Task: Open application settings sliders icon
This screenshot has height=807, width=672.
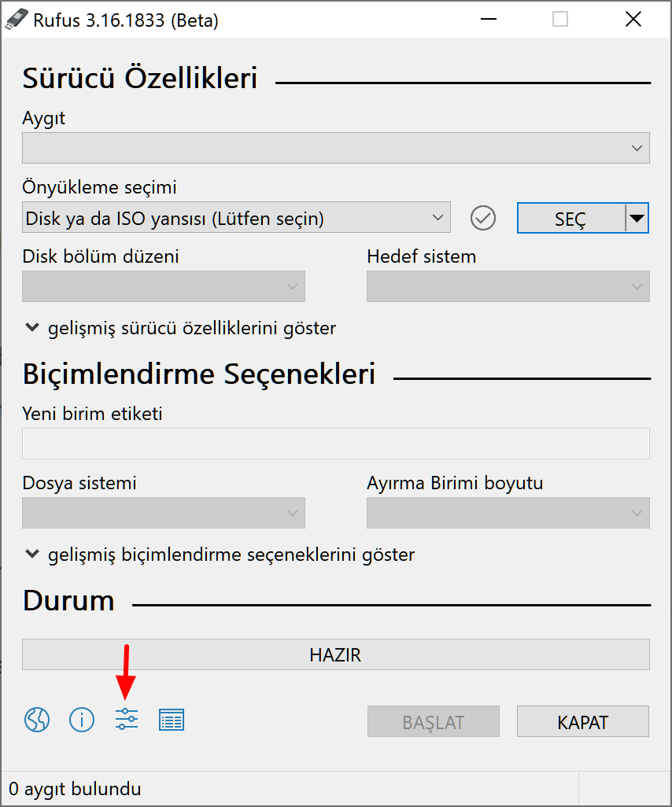Action: pos(127,719)
